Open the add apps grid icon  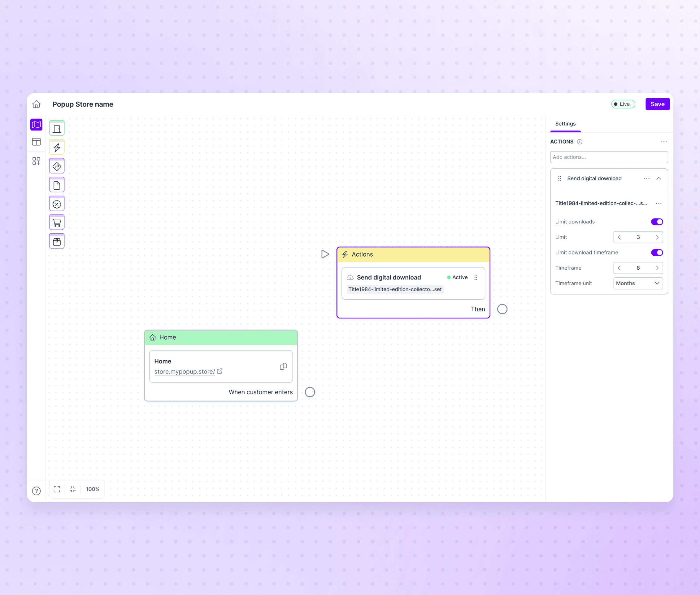coord(37,161)
